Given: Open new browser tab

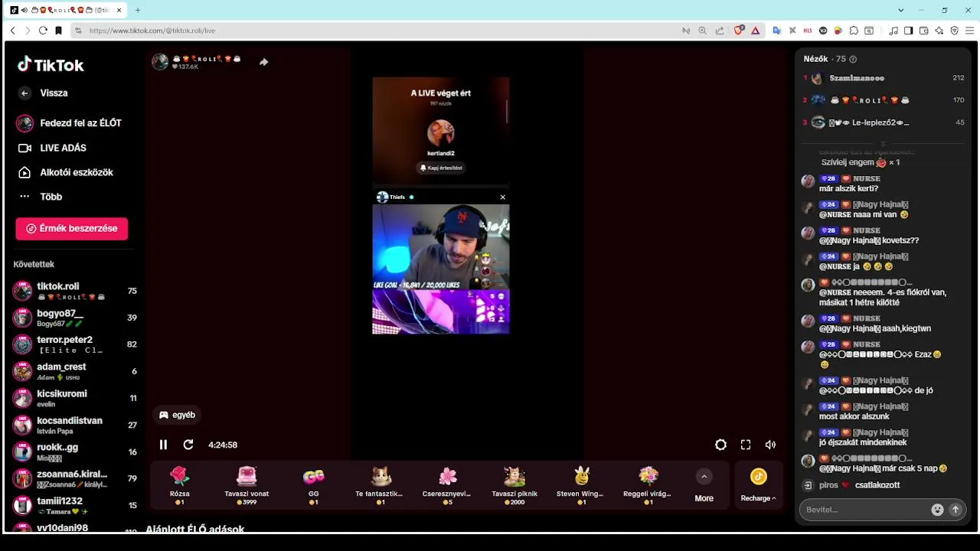Looking at the screenshot, I should (x=138, y=10).
